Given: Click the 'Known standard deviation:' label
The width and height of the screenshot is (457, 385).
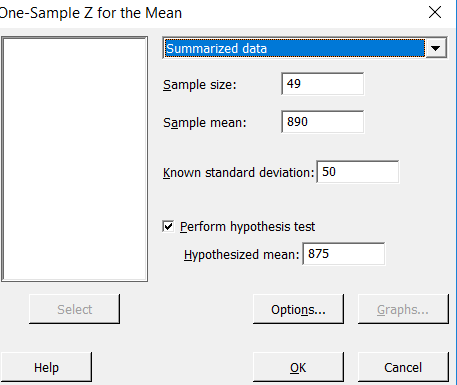Looking at the screenshot, I should click(239, 173).
